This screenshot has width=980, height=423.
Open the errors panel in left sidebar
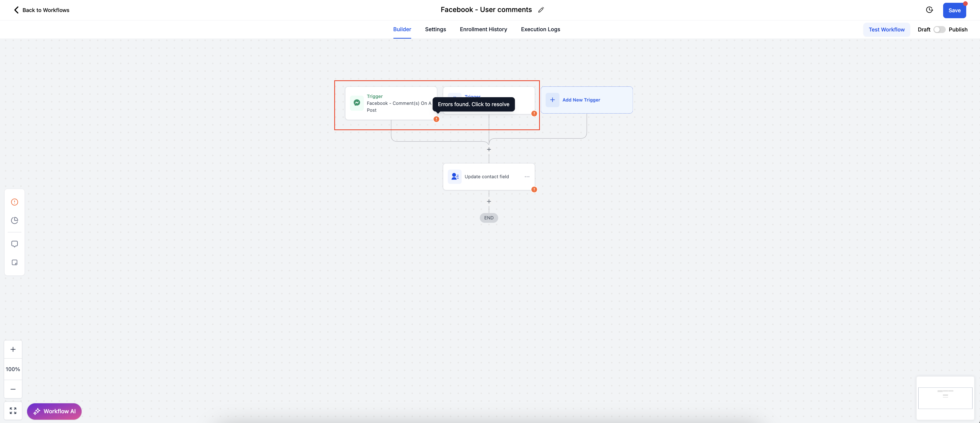click(x=15, y=202)
